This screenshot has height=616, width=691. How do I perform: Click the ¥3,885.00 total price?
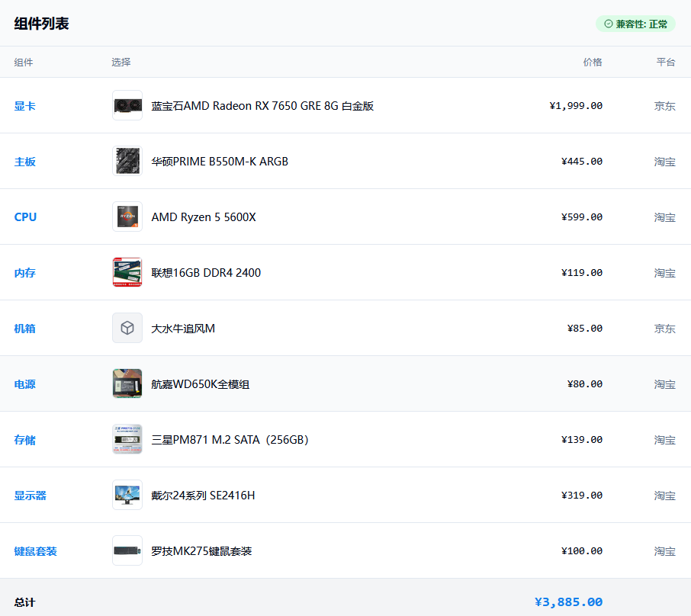coord(568,602)
